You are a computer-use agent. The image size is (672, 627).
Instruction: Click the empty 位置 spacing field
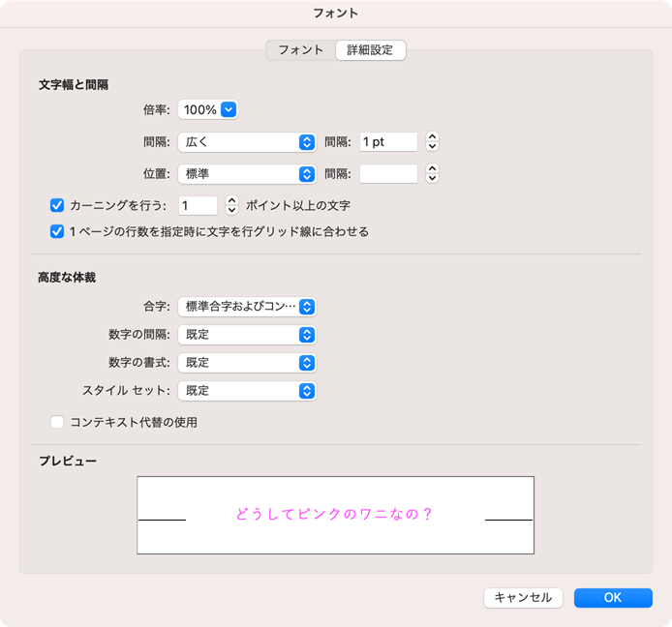click(387, 174)
